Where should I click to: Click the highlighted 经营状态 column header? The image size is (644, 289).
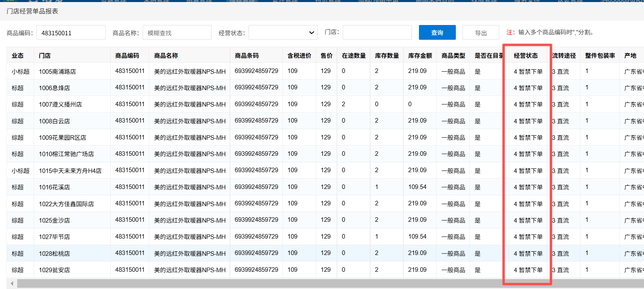[526, 55]
